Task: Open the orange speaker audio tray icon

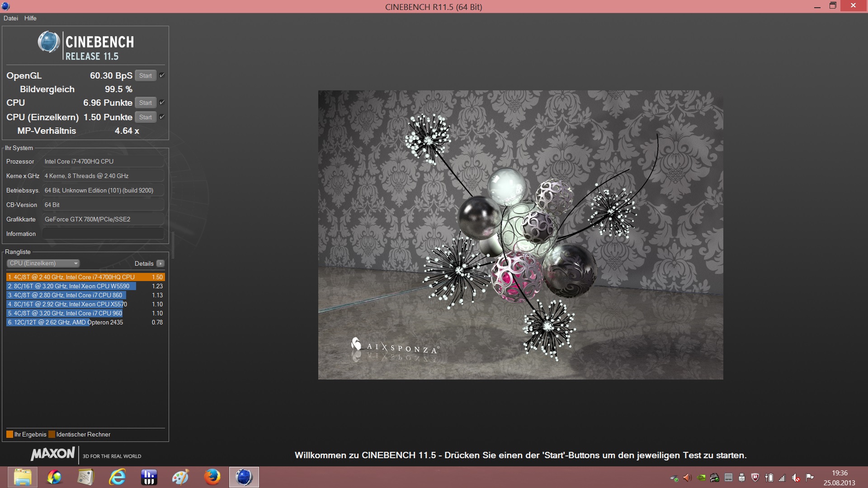Action: pos(688,478)
